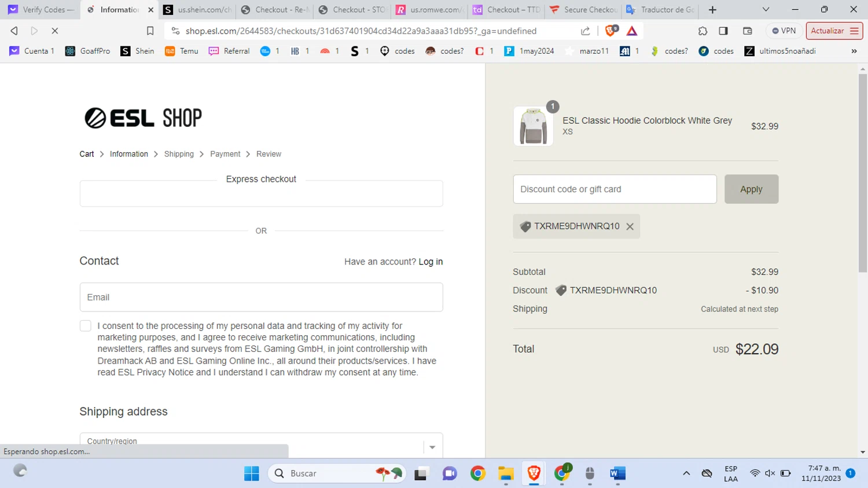Toggle the Brave VPN button

point(784,31)
